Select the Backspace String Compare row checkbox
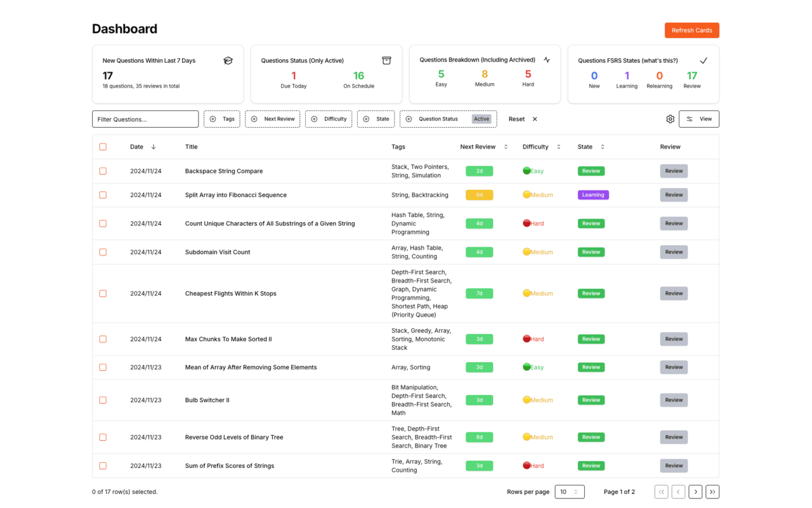This screenshot has width=812, height=508. click(103, 171)
